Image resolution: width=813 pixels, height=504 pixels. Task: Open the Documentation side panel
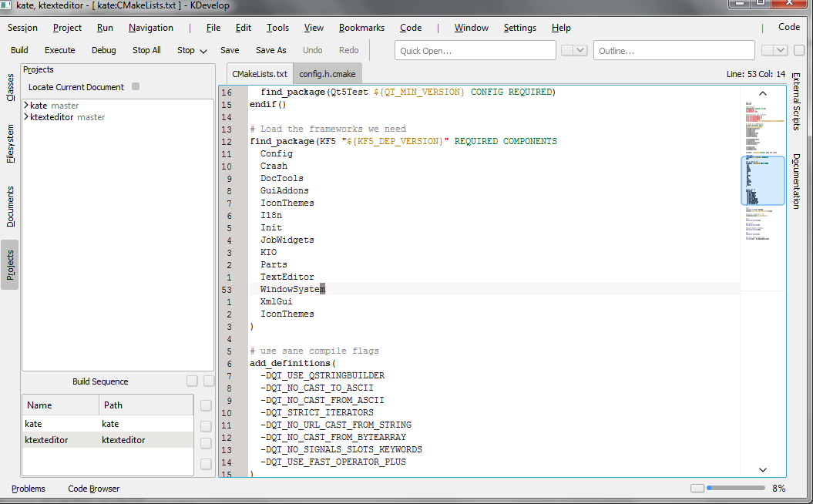coord(796,181)
